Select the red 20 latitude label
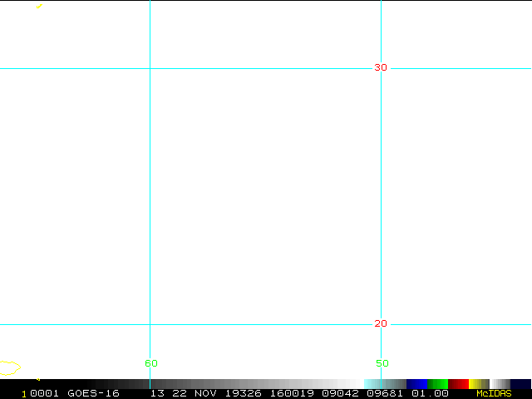Image resolution: width=532 pixels, height=399 pixels. 381,323
